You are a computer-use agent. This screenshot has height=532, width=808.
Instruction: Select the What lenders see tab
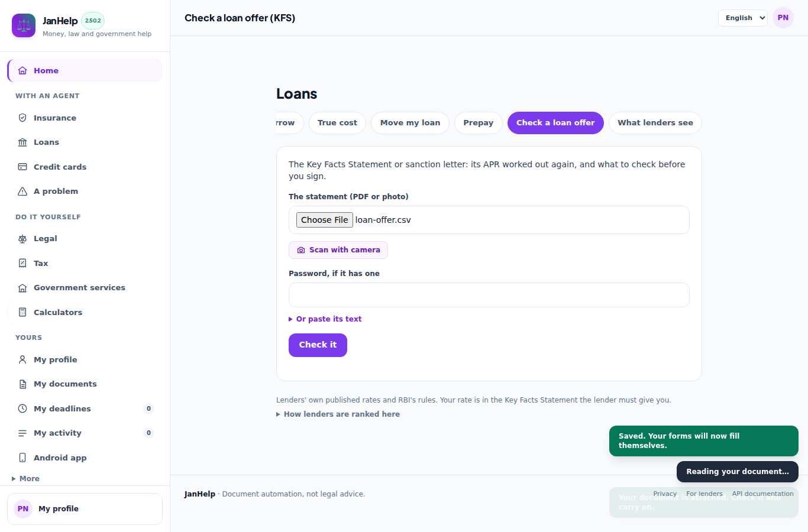pos(655,123)
